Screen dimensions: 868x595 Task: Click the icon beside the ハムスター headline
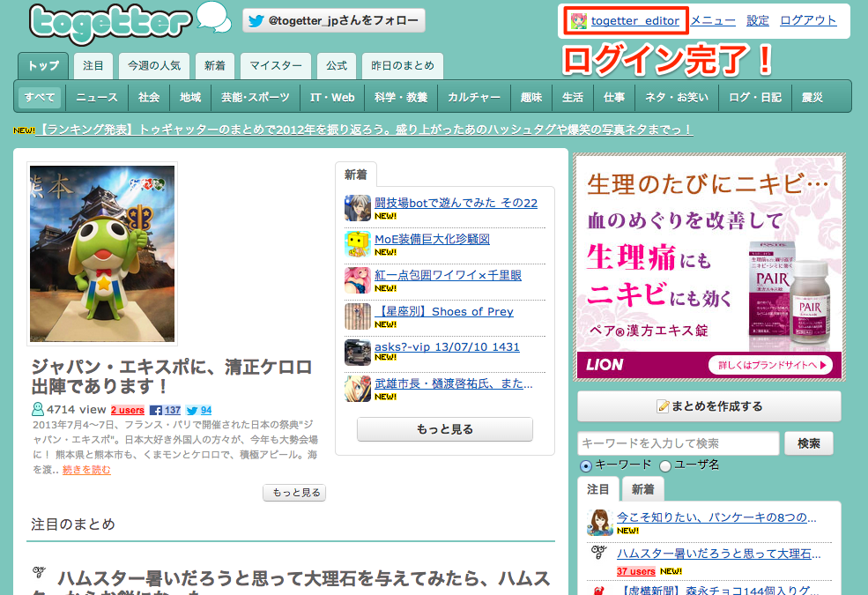39,572
